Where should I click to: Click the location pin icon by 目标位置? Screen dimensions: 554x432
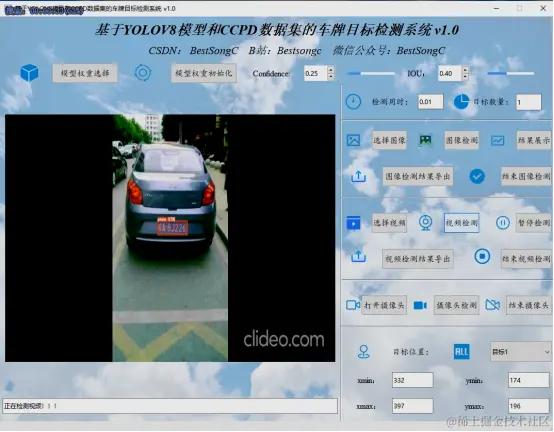[364, 352]
